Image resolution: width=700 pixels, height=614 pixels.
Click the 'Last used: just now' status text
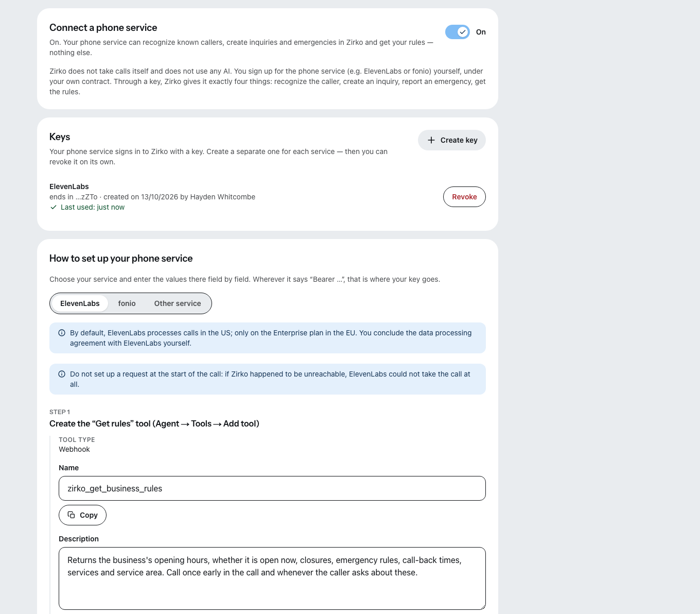click(93, 207)
